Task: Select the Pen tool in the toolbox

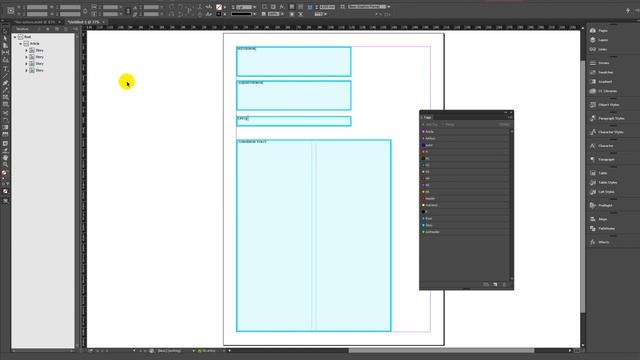Action: (x=5, y=83)
